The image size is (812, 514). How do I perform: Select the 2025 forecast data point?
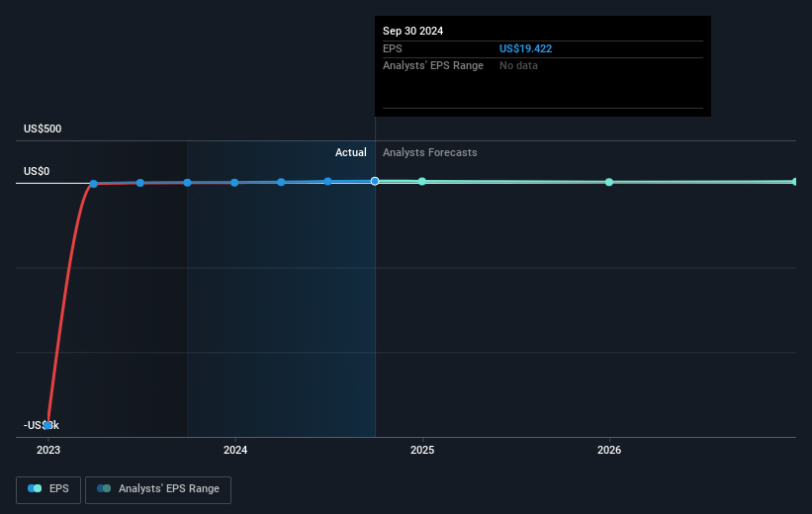(422, 181)
